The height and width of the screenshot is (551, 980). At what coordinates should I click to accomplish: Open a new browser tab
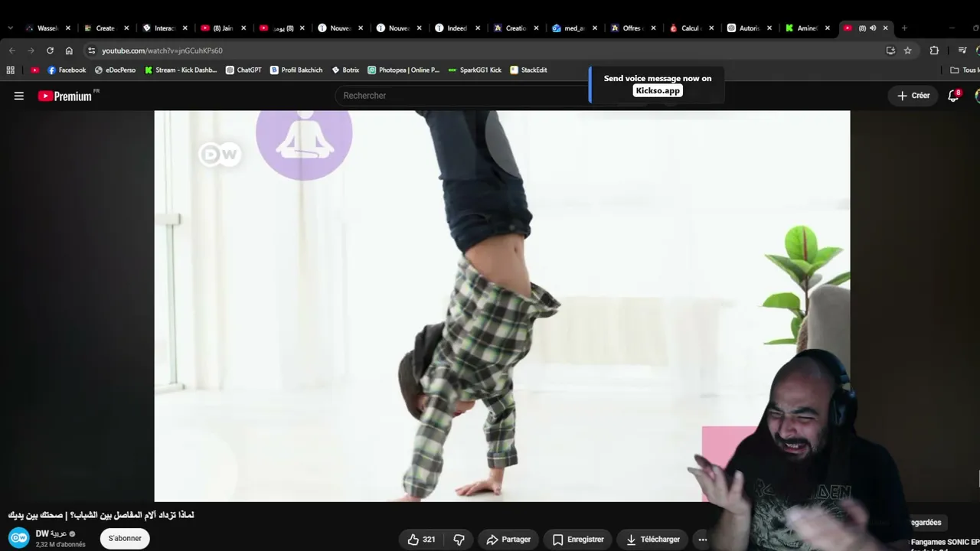904,28
